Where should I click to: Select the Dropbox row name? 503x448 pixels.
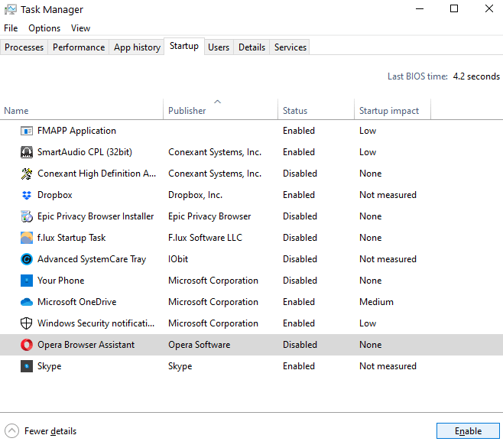pos(55,195)
